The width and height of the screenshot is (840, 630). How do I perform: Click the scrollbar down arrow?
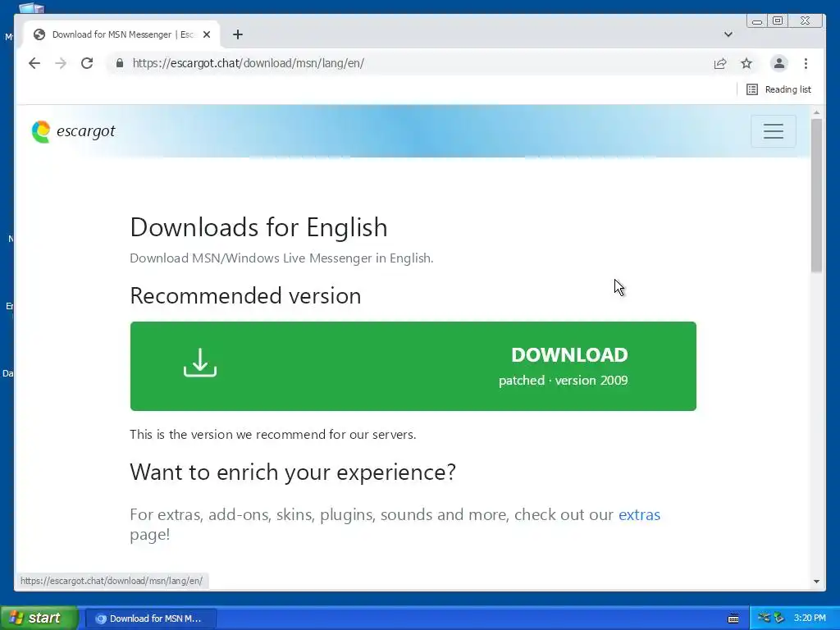816,582
